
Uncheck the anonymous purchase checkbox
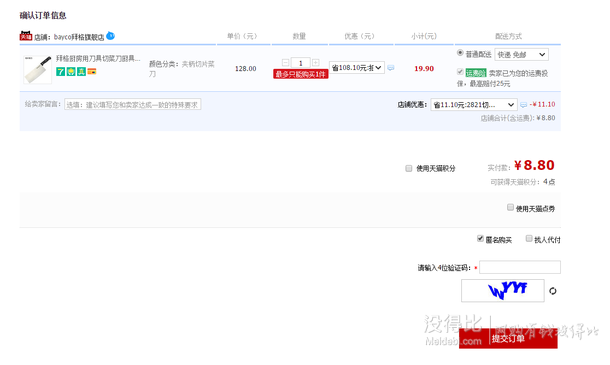click(x=480, y=238)
